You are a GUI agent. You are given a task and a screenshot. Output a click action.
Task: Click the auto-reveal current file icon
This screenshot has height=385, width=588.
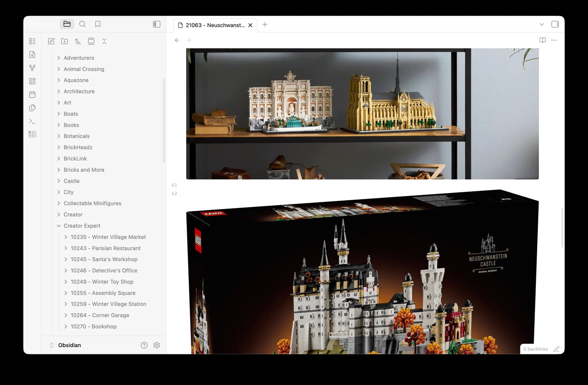coord(91,41)
